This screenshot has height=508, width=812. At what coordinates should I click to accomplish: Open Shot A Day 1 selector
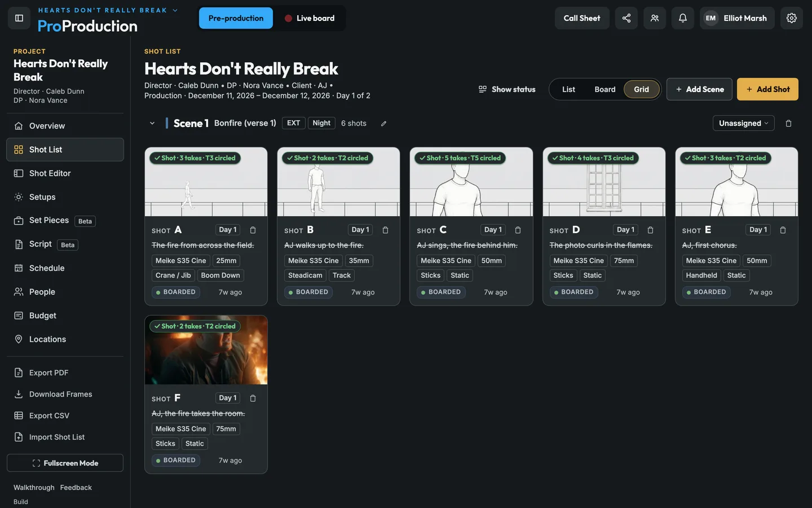pyautogui.click(x=228, y=230)
